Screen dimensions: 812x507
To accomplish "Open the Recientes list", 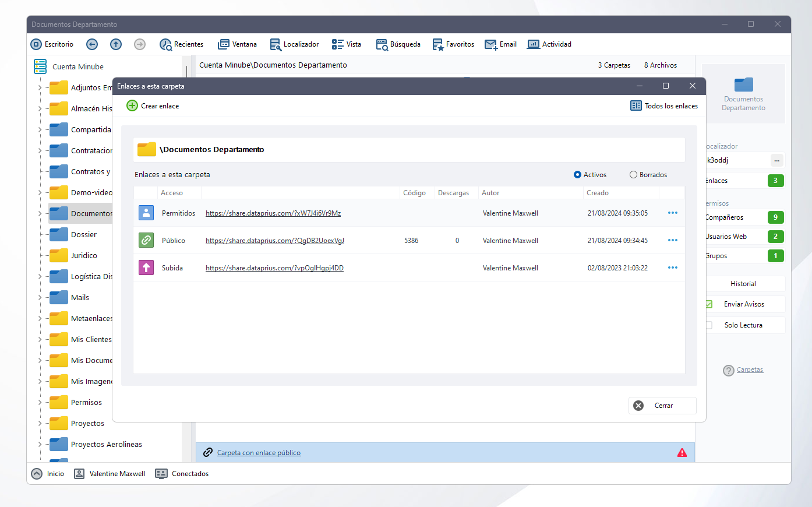I will coord(182,44).
